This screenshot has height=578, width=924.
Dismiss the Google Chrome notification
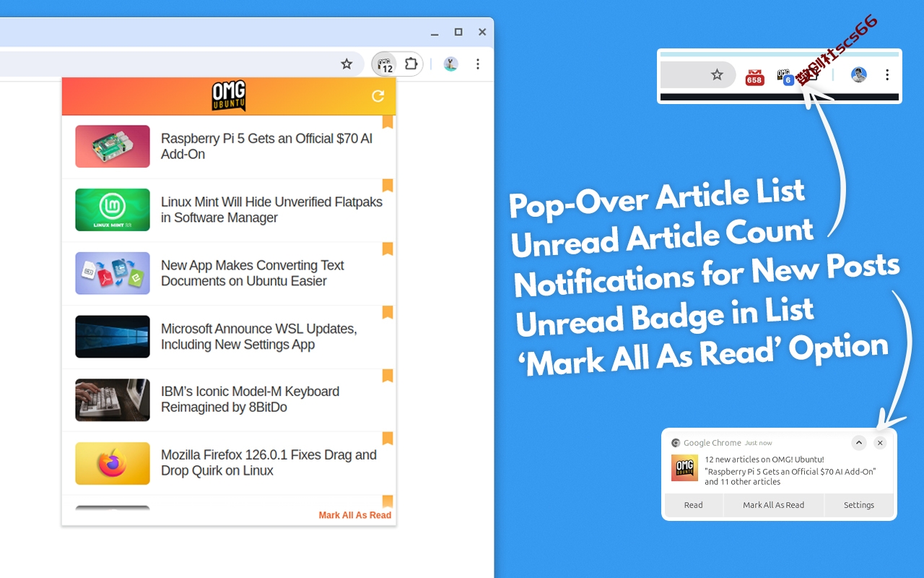click(x=880, y=443)
